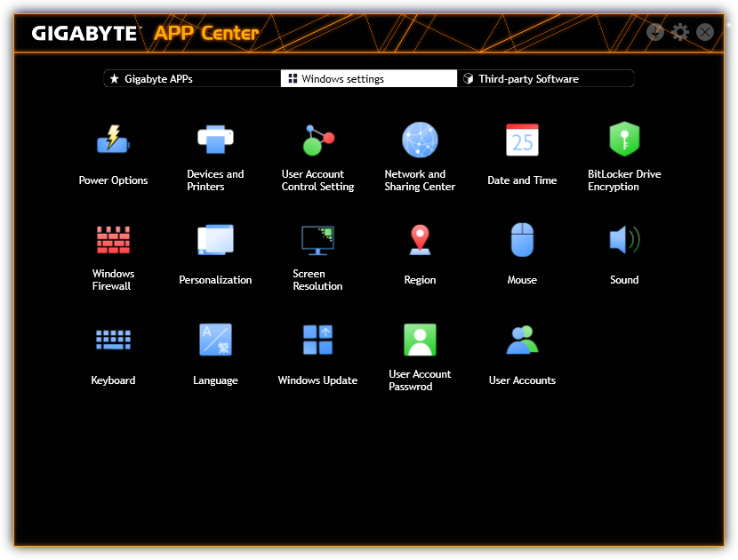This screenshot has width=738, height=560.
Task: Click the 'Keyboard' label
Action: (x=113, y=380)
